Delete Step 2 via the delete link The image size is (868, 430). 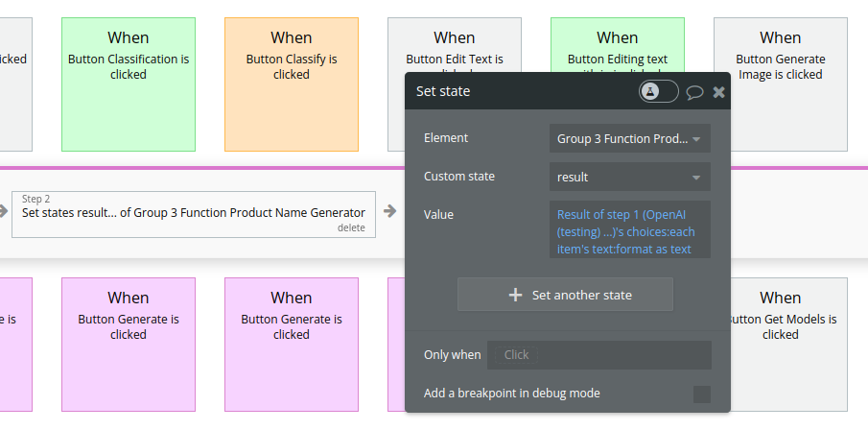pos(352,227)
